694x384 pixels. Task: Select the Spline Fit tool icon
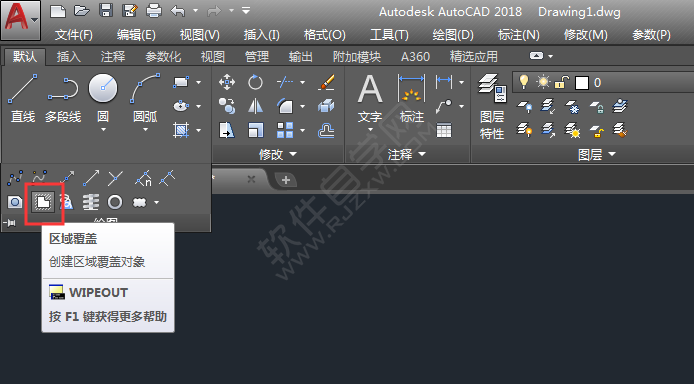pyautogui.click(x=15, y=178)
